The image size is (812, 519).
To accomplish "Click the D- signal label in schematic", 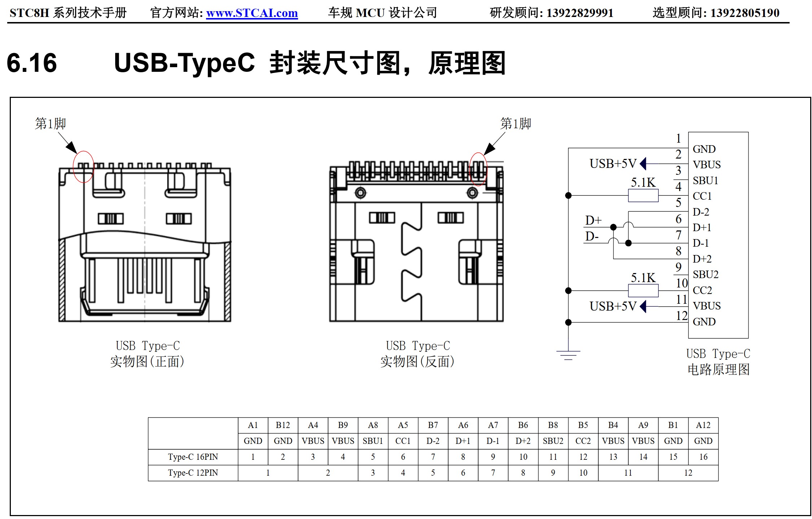I will tap(592, 237).
